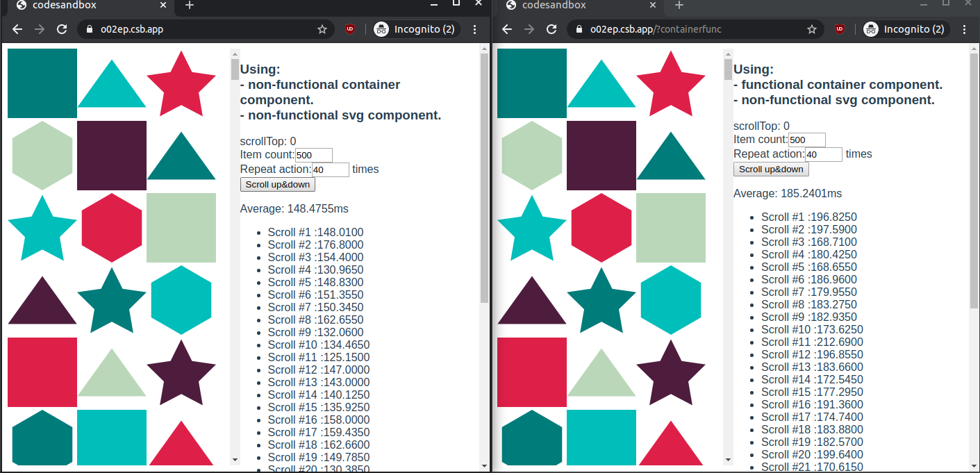Click the Item count field showing 500
Viewport: 980px width, 473px height.
313,155
